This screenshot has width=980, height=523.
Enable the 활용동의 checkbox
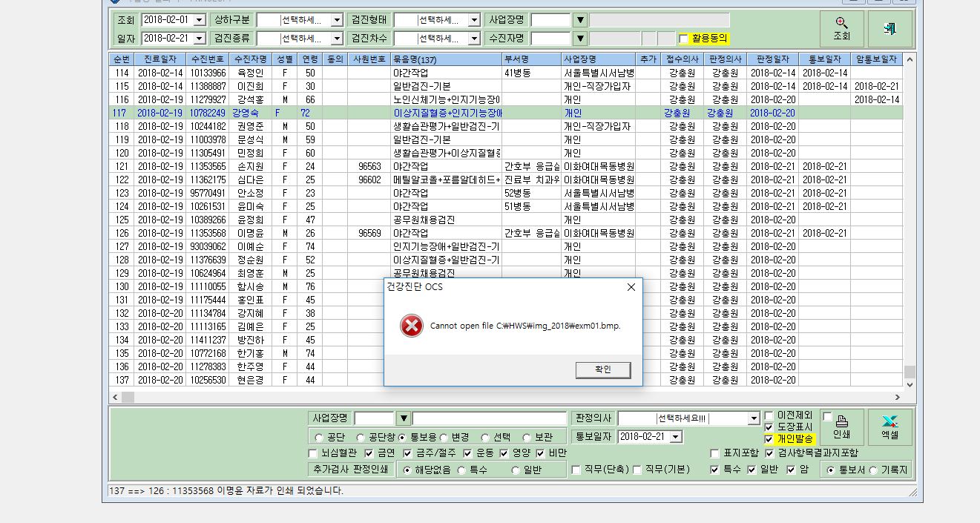tap(683, 39)
